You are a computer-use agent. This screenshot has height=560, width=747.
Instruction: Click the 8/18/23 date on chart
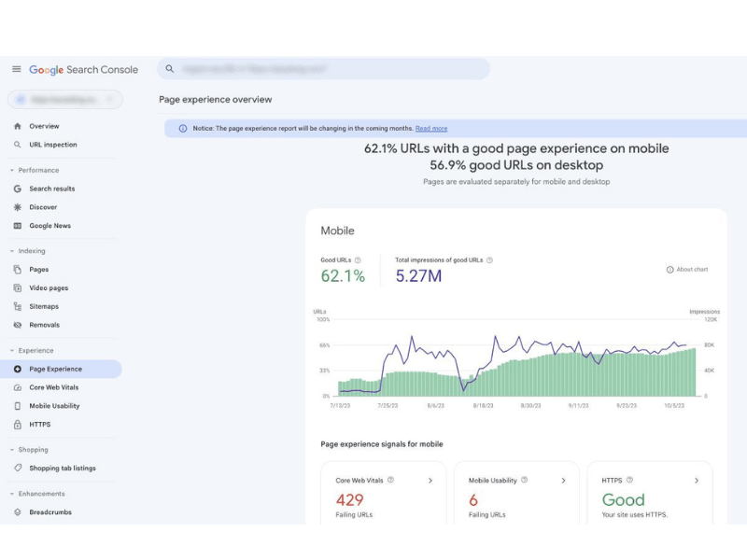pos(483,406)
